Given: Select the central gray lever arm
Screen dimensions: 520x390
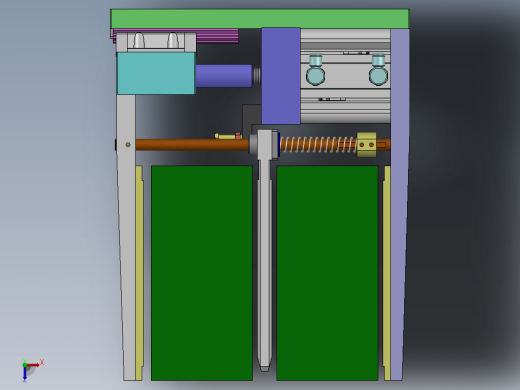Looking at the screenshot, I should click(265, 250).
